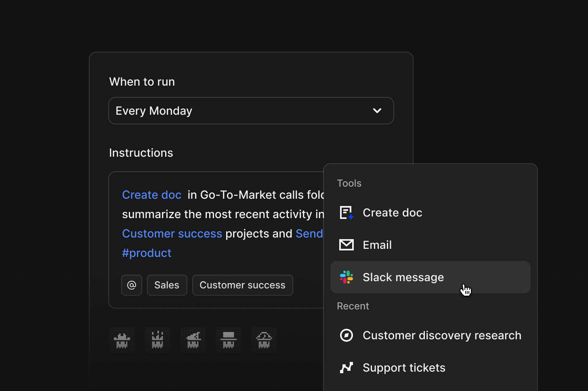The image size is (588, 391).
Task: Select the first pixel avatar with brimmed hat
Action: click(122, 340)
